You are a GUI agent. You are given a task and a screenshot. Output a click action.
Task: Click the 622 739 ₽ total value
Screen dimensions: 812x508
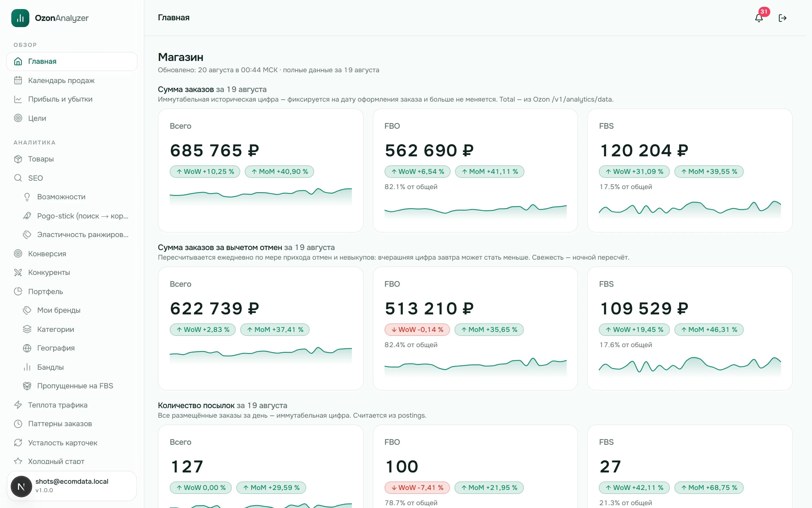coord(215,308)
